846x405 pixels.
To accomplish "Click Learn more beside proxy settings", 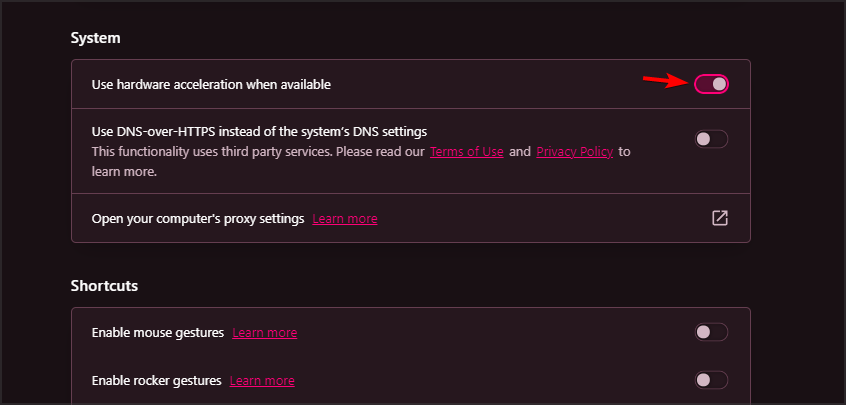I will point(345,218).
